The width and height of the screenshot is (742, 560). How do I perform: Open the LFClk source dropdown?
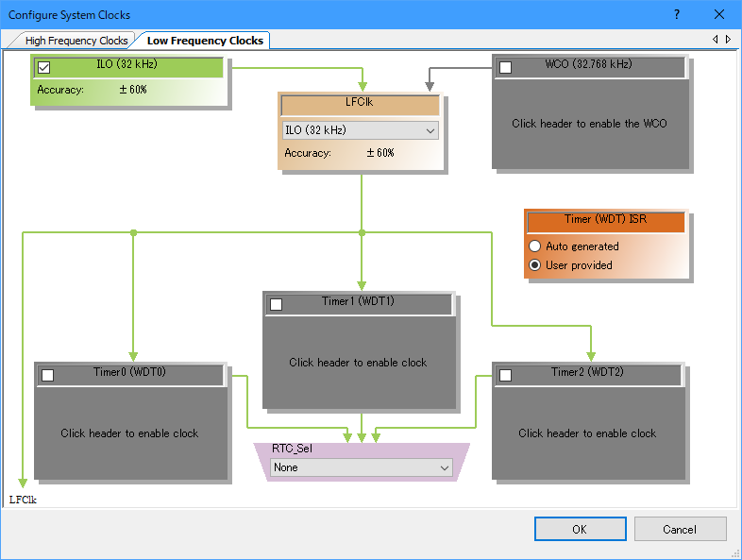pyautogui.click(x=360, y=130)
